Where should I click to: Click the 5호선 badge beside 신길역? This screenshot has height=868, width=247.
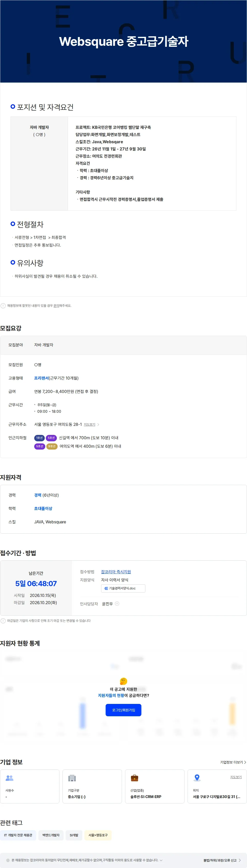click(51, 438)
